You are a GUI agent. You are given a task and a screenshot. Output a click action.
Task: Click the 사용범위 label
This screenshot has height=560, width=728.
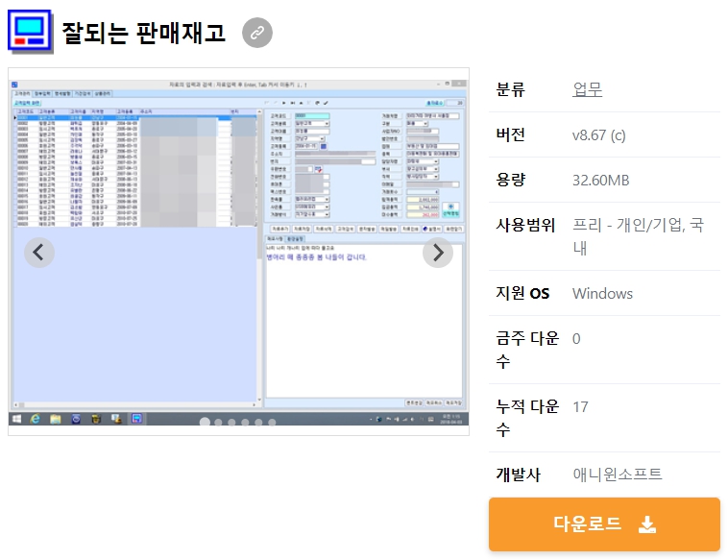[525, 225]
